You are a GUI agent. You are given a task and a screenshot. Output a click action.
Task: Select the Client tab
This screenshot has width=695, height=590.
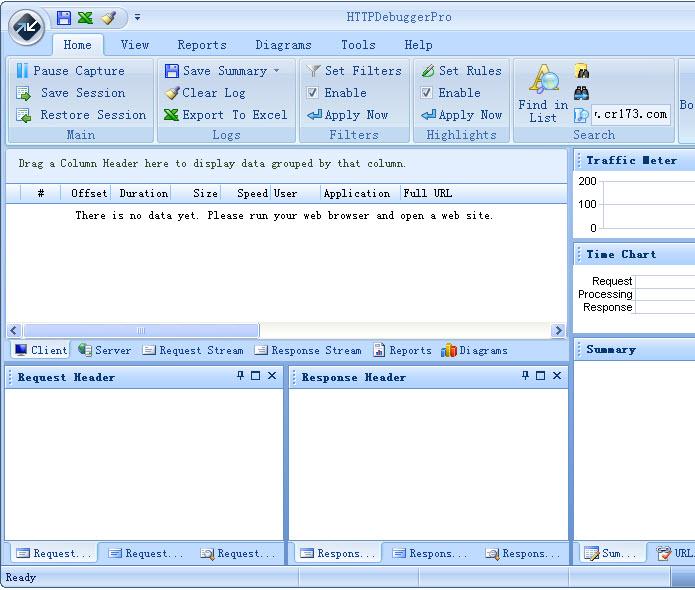click(40, 350)
